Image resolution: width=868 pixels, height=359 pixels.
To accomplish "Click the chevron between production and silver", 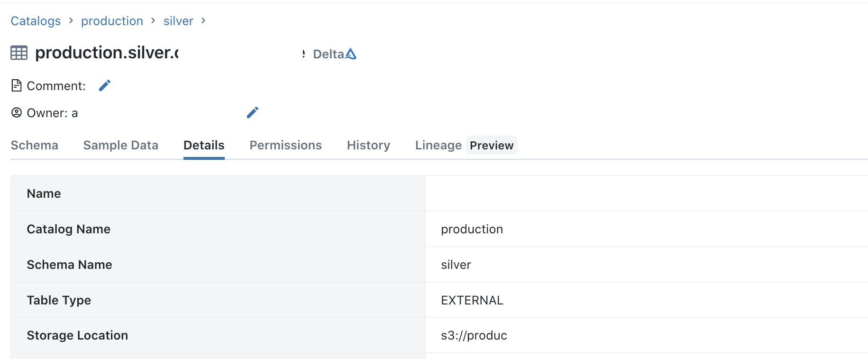I will [x=153, y=21].
